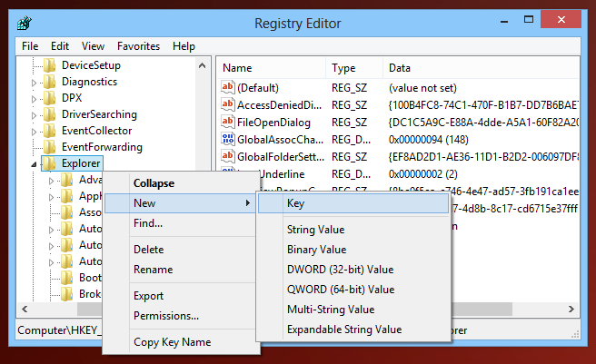596x364 pixels.
Task: Expand the DPX tree node
Action: click(34, 99)
